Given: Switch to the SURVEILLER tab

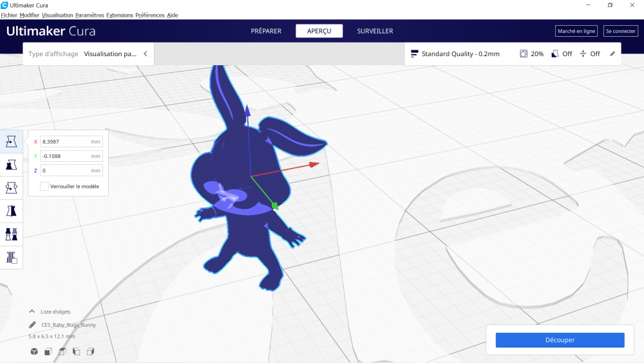Looking at the screenshot, I should click(375, 31).
